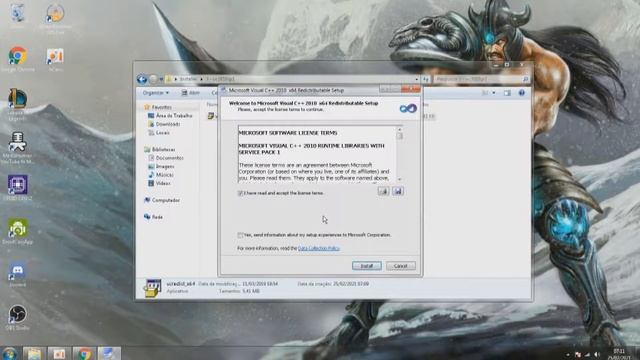Open the Discord desktop shortcut
The image size is (640, 360).
pos(18,274)
